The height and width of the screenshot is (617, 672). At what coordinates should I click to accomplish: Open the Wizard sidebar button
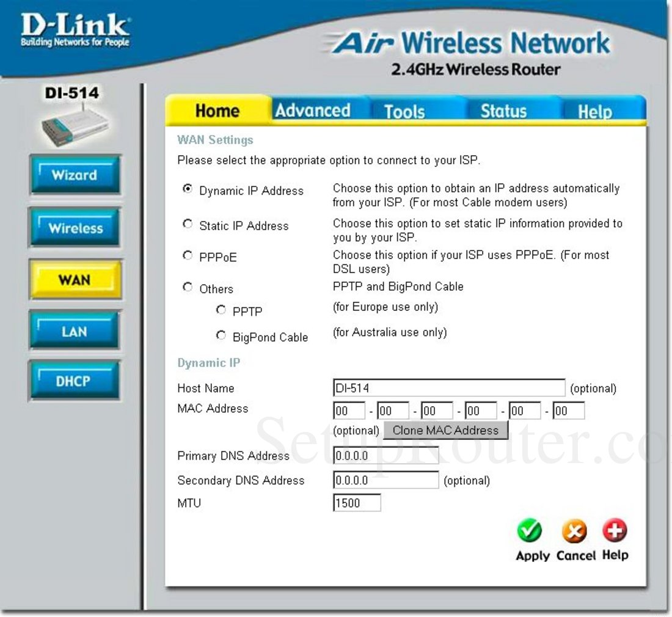[75, 175]
